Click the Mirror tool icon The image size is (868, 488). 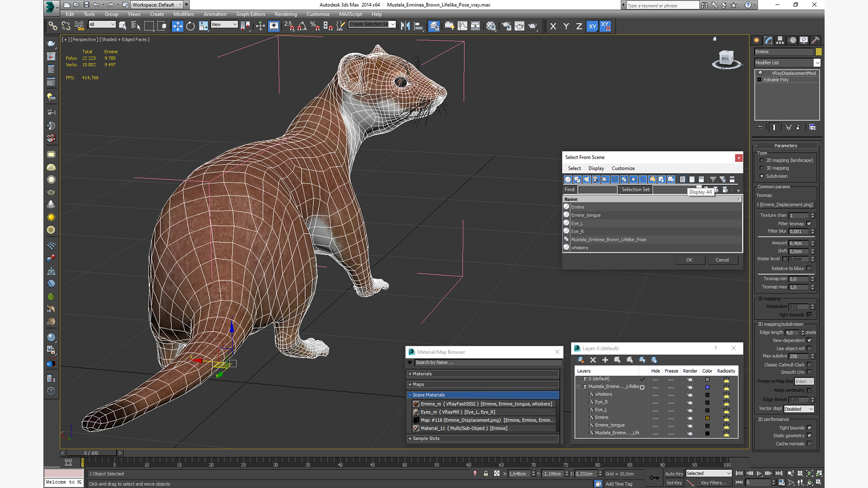point(406,26)
